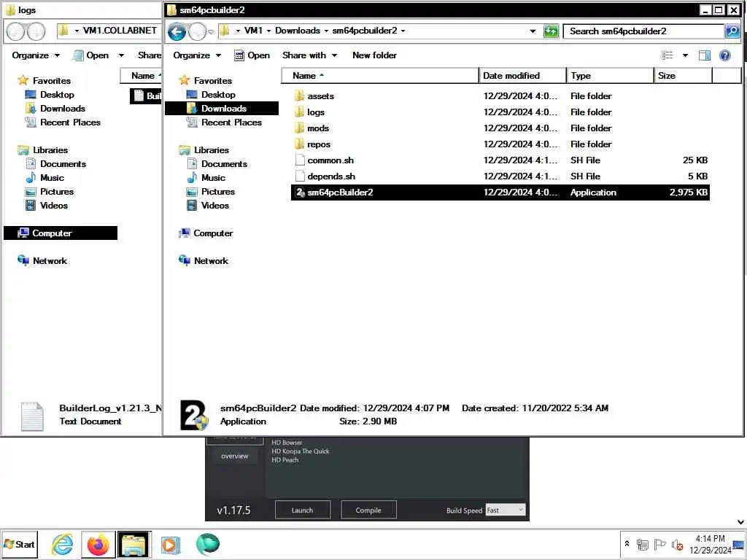Screen dimensions: 747x560
Task: Click the search magnifier icon
Action: [732, 31]
